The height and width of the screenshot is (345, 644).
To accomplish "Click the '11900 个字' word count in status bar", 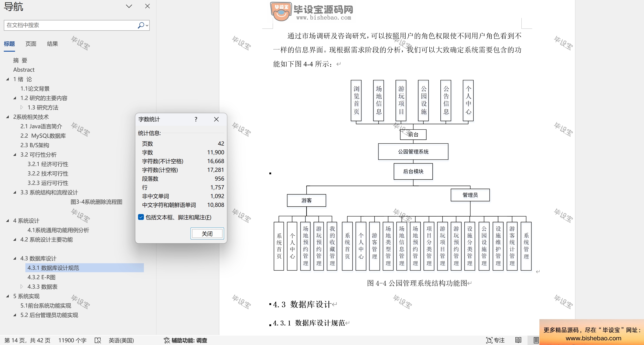I will click(72, 340).
